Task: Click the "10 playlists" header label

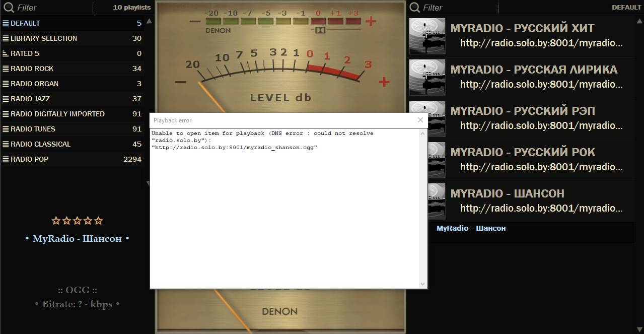Action: coord(132,8)
